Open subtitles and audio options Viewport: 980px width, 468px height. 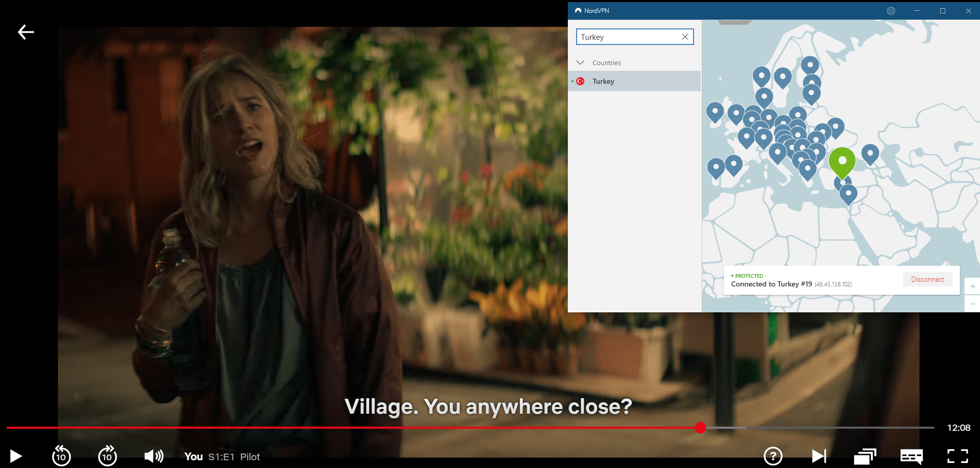click(911, 456)
